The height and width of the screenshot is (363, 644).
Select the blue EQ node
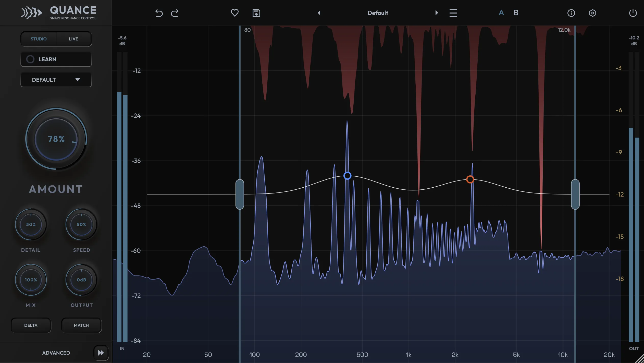pyautogui.click(x=347, y=176)
